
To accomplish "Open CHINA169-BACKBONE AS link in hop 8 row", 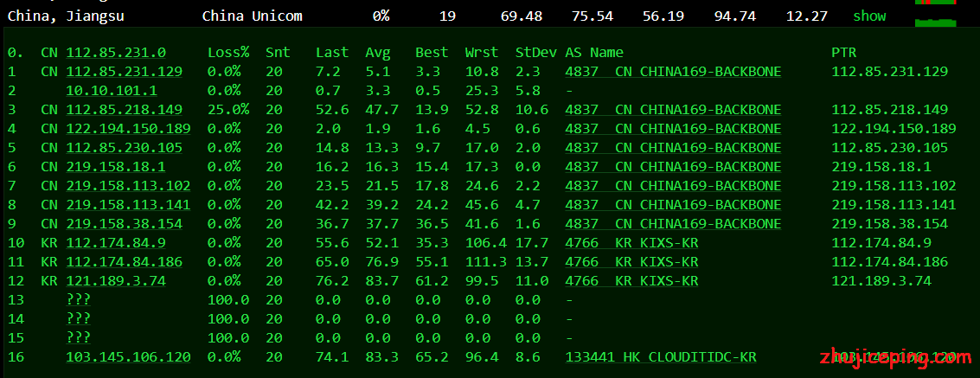I will (x=673, y=205).
